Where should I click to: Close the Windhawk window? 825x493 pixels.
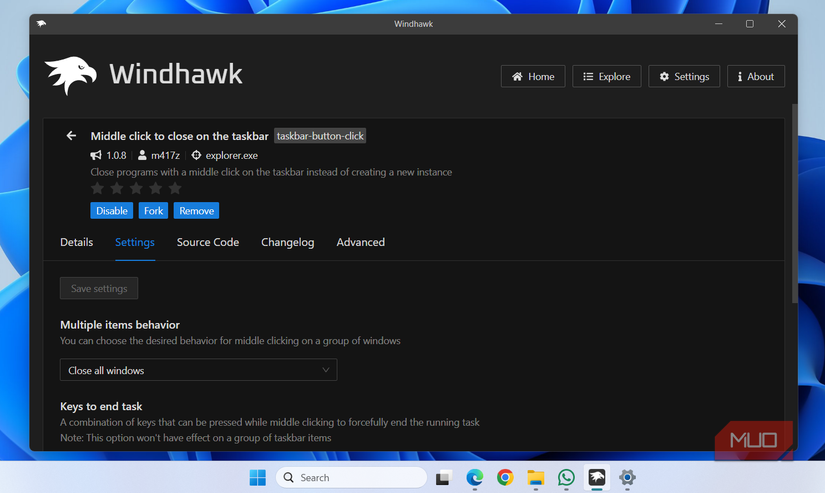click(782, 24)
